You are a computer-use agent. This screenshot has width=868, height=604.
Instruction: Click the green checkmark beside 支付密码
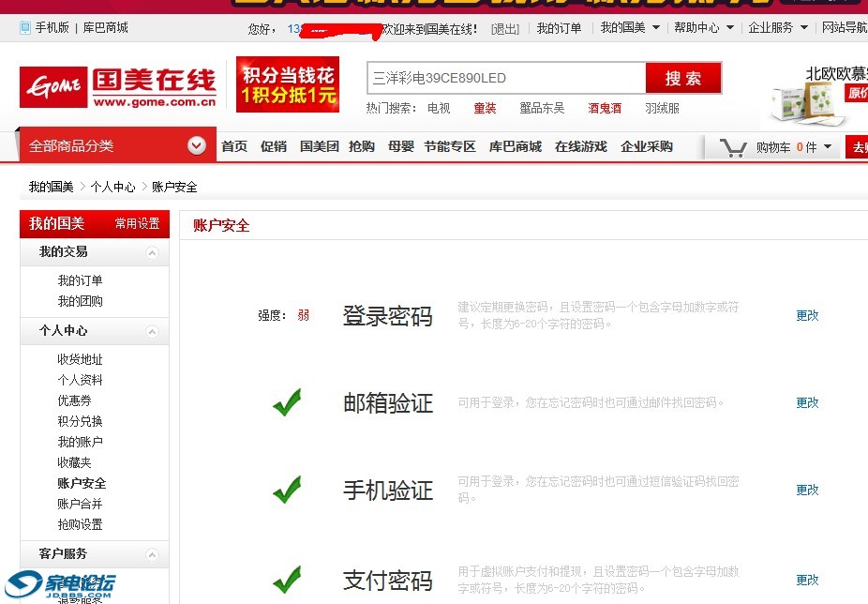tap(287, 579)
